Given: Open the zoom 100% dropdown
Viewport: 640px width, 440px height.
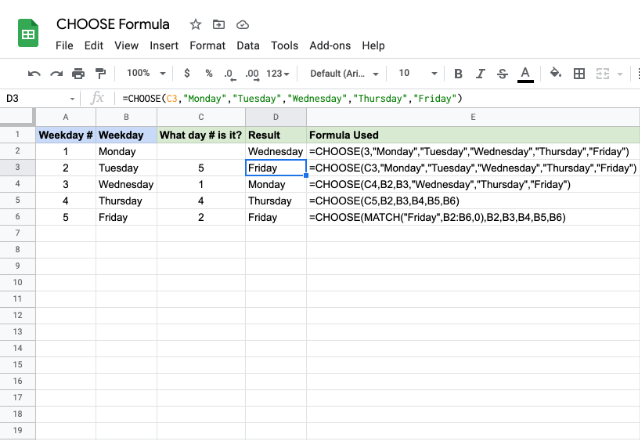Looking at the screenshot, I should tap(146, 73).
